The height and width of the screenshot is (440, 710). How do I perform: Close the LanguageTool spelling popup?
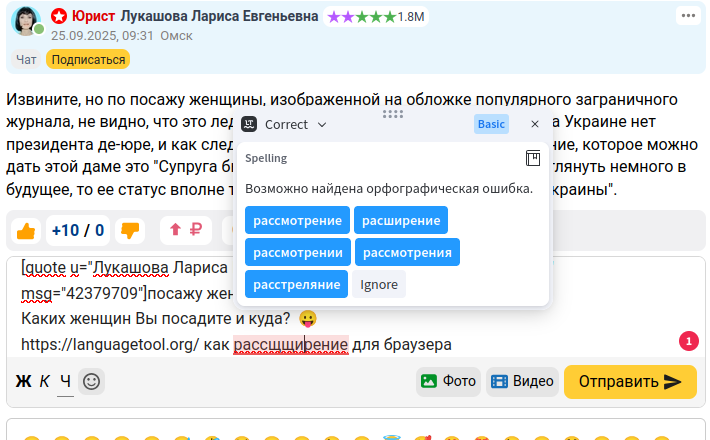pyautogui.click(x=535, y=125)
